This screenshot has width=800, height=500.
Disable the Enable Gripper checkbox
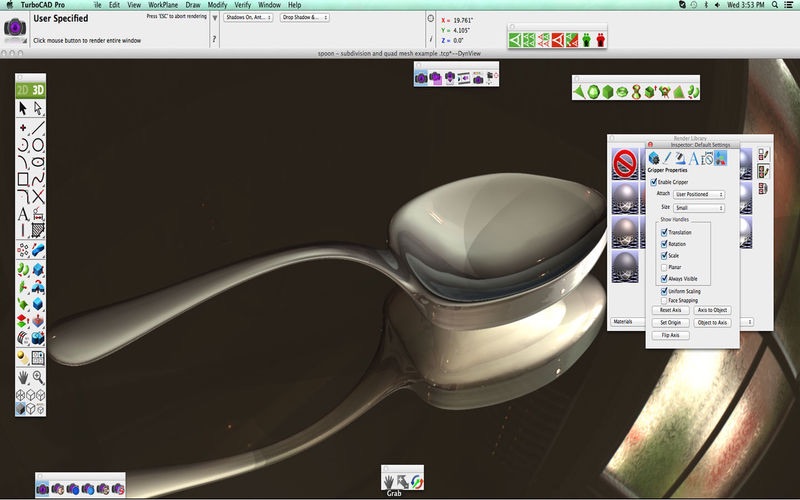tap(654, 182)
